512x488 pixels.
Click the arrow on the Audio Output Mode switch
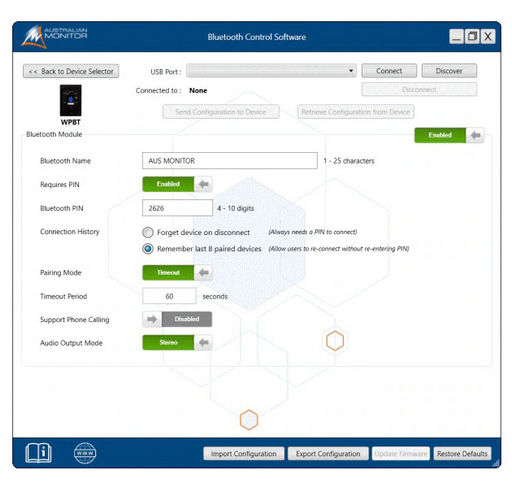pos(203,342)
